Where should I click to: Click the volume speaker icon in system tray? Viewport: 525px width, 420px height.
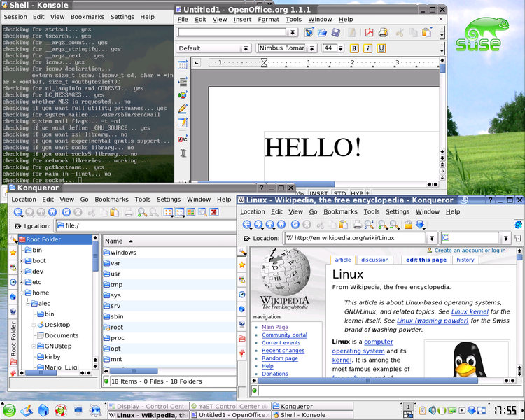434,410
